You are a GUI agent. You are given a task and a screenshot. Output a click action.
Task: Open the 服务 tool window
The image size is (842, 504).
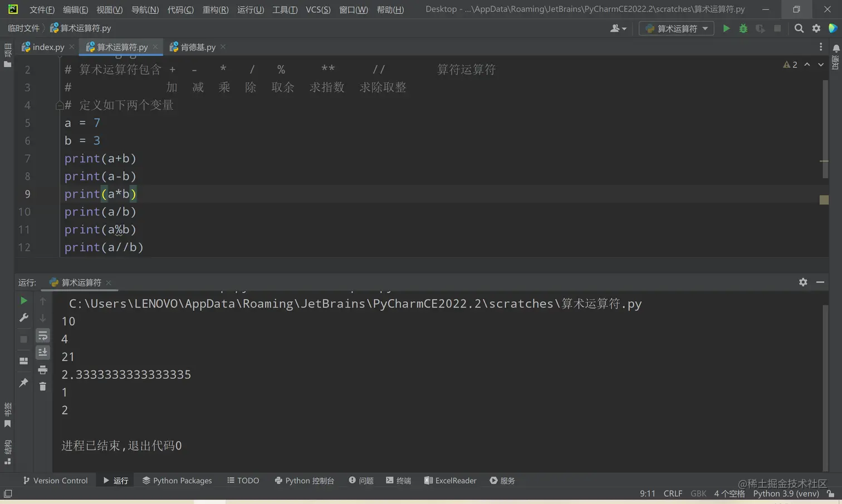502,481
